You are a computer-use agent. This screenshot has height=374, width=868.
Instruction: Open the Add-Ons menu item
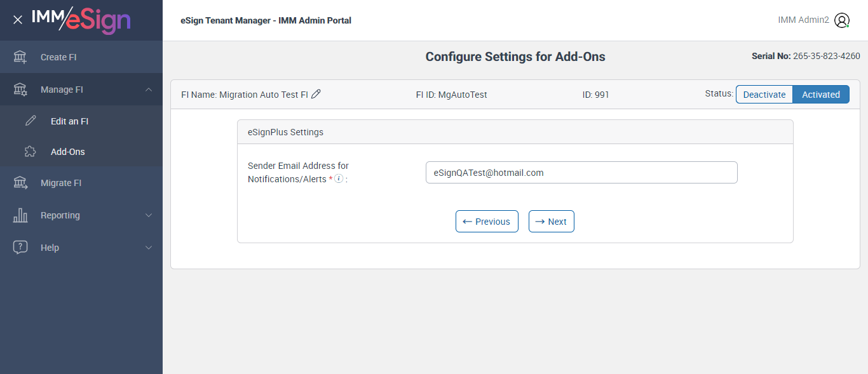(x=68, y=152)
